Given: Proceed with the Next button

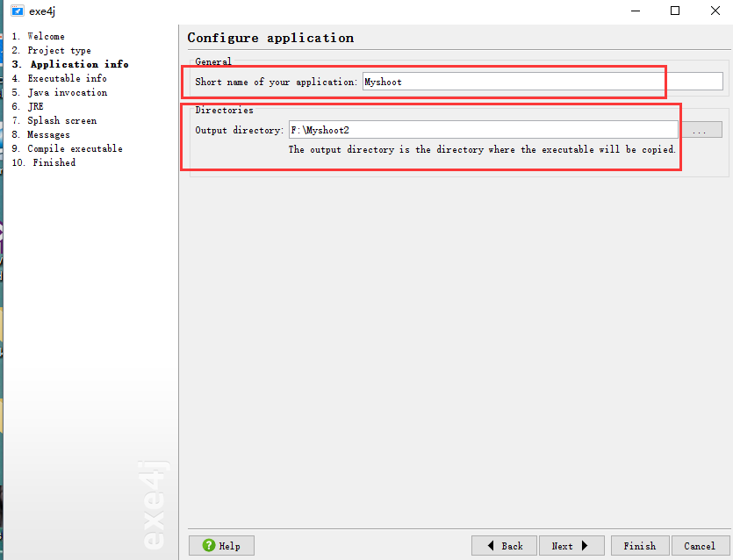Looking at the screenshot, I should pos(571,545).
